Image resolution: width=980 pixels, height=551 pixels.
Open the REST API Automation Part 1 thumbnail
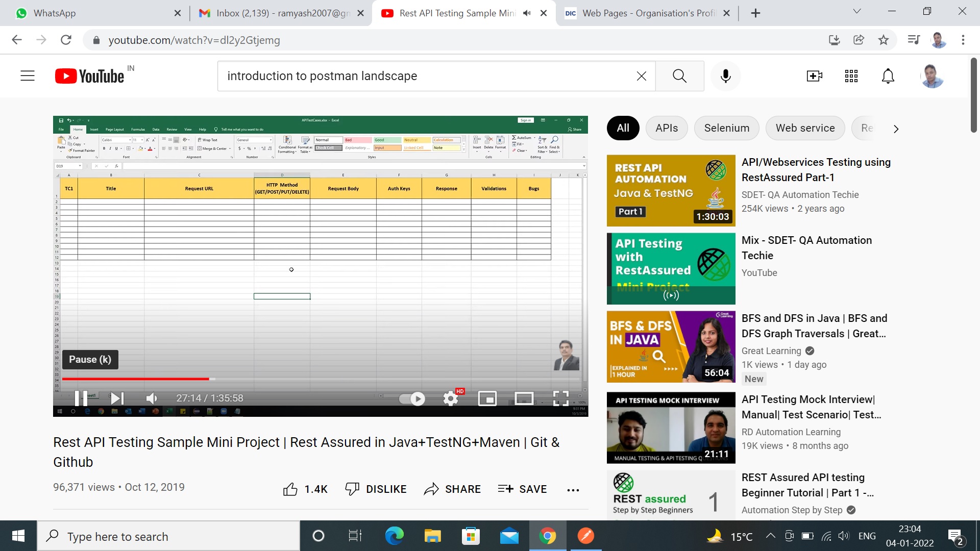coord(671,191)
